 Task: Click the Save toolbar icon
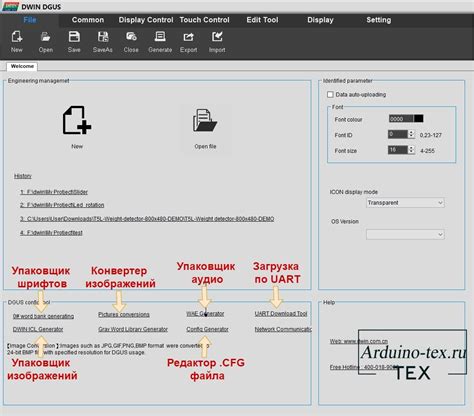(74, 37)
